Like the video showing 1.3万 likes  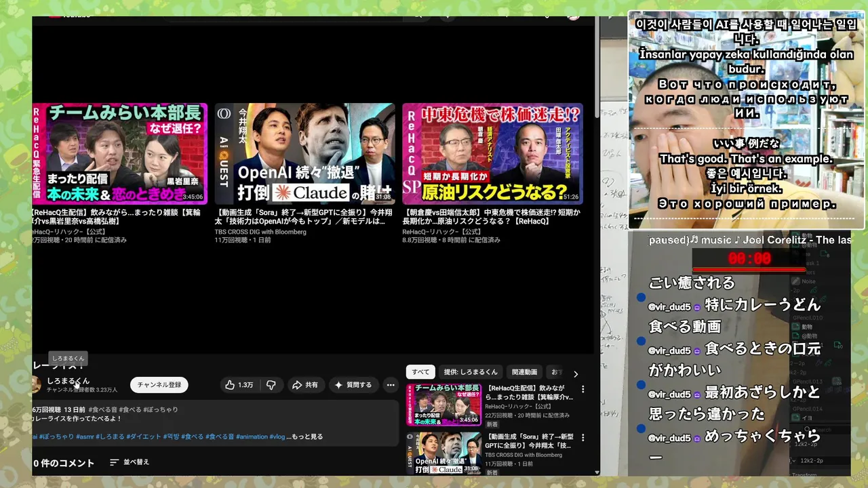(239, 385)
